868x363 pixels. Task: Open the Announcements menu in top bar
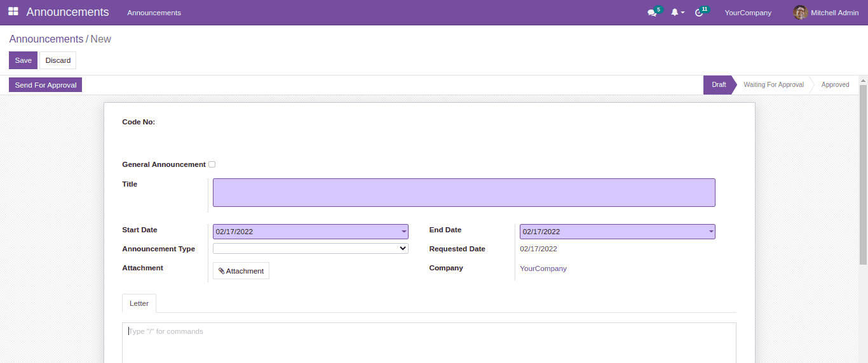154,13
